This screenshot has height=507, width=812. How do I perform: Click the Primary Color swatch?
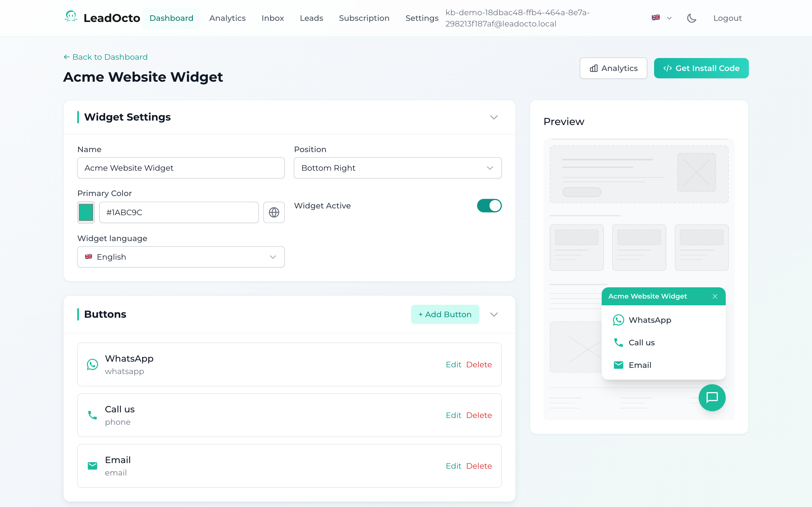(86, 212)
